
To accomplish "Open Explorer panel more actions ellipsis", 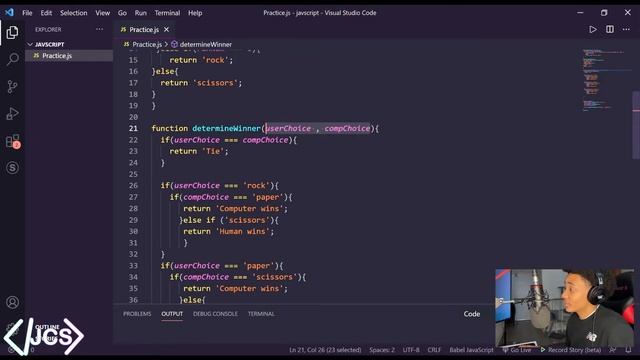I will [99, 29].
